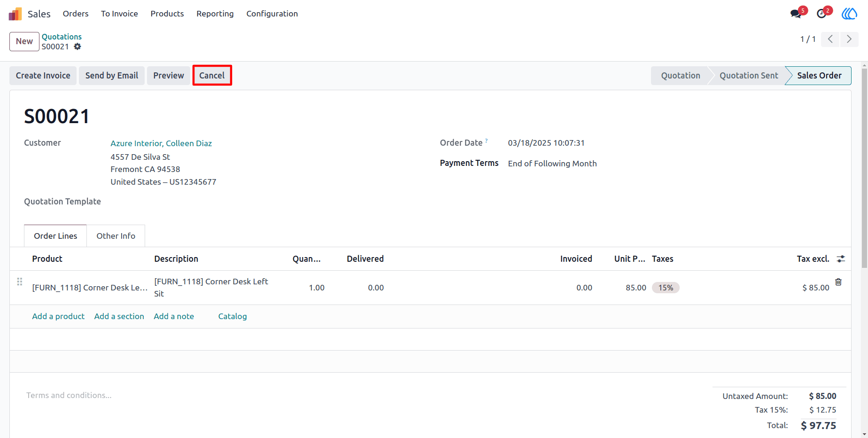Grab the drag handle of Corner Desk line
The width and height of the screenshot is (868, 438).
[x=20, y=282]
